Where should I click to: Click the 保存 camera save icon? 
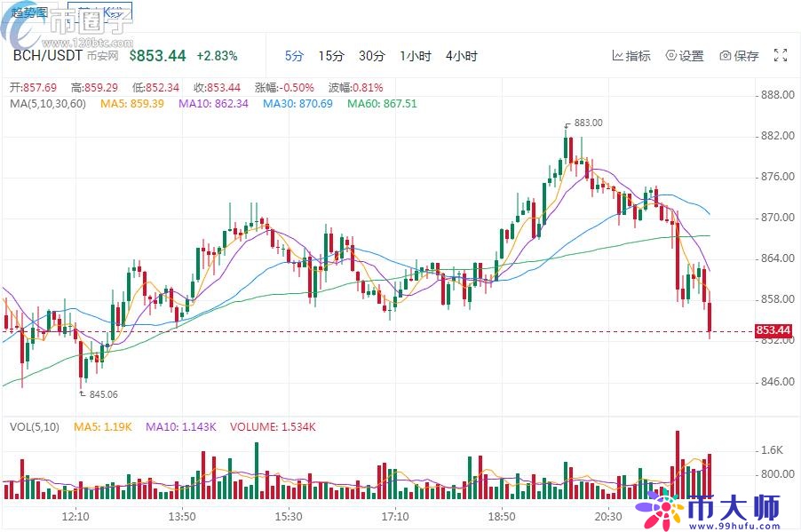(x=726, y=56)
